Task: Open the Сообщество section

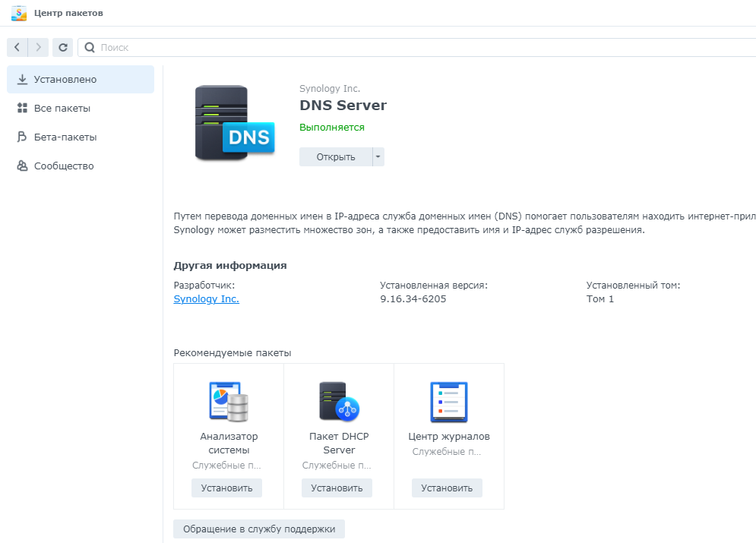Action: (x=81, y=166)
